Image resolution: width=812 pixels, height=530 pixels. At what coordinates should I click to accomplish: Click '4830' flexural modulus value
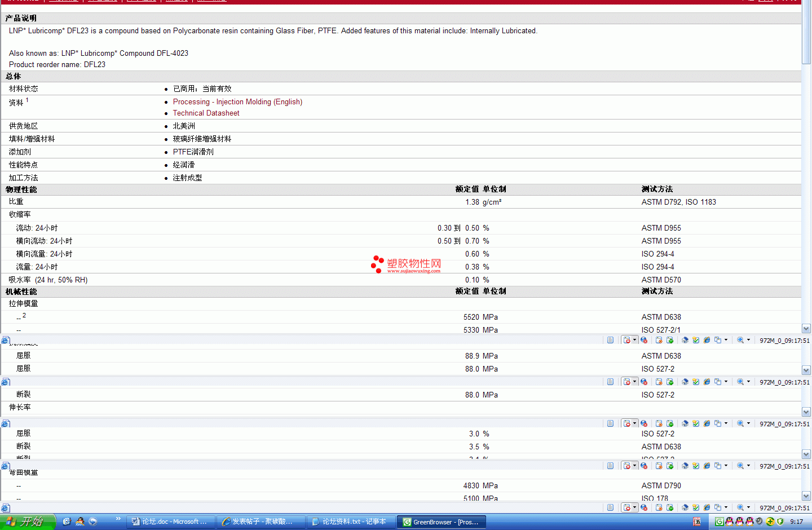pos(471,485)
